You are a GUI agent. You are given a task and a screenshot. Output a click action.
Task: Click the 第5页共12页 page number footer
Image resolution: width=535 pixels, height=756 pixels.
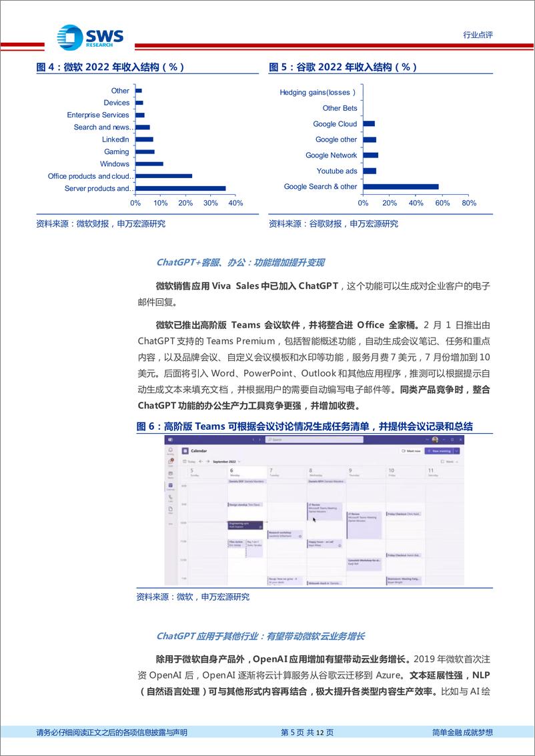click(307, 733)
